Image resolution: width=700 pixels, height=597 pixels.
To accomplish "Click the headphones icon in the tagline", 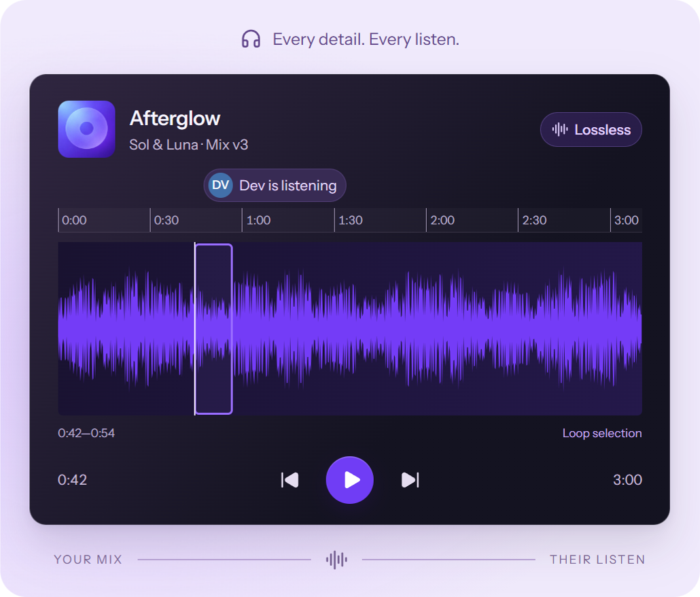I will coord(251,39).
